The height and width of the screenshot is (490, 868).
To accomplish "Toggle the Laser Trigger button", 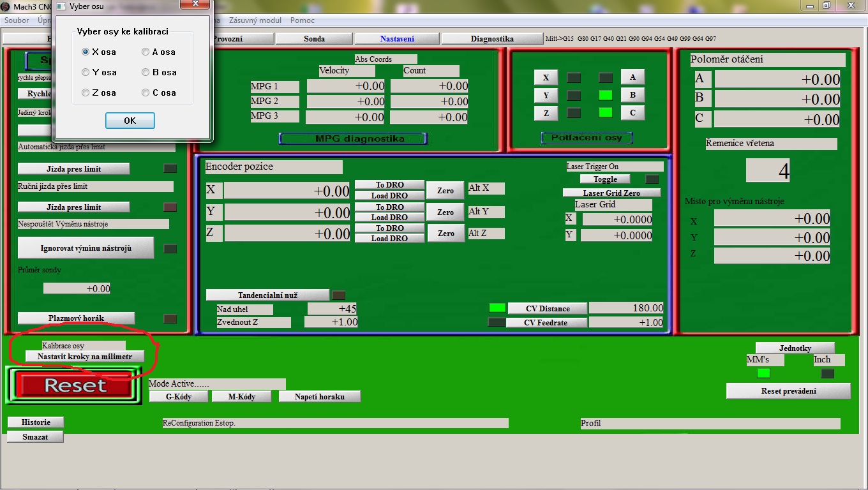I will click(604, 179).
